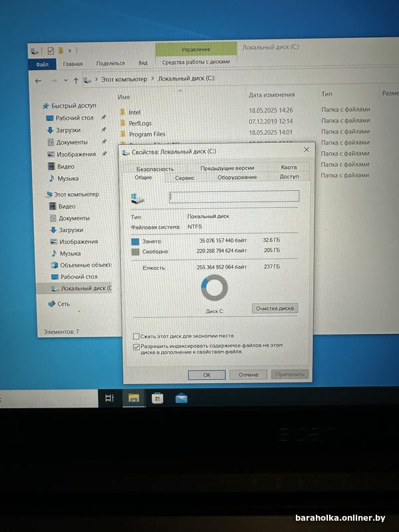
Task: Open quick access toolbar customize dropdown
Action: [70, 51]
